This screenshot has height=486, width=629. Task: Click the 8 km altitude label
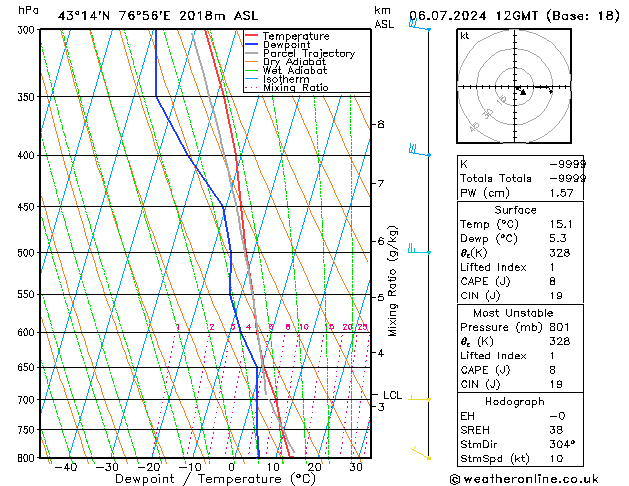[381, 125]
